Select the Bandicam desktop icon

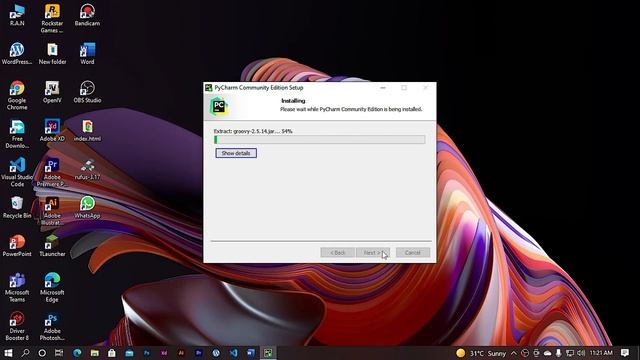[x=87, y=16]
